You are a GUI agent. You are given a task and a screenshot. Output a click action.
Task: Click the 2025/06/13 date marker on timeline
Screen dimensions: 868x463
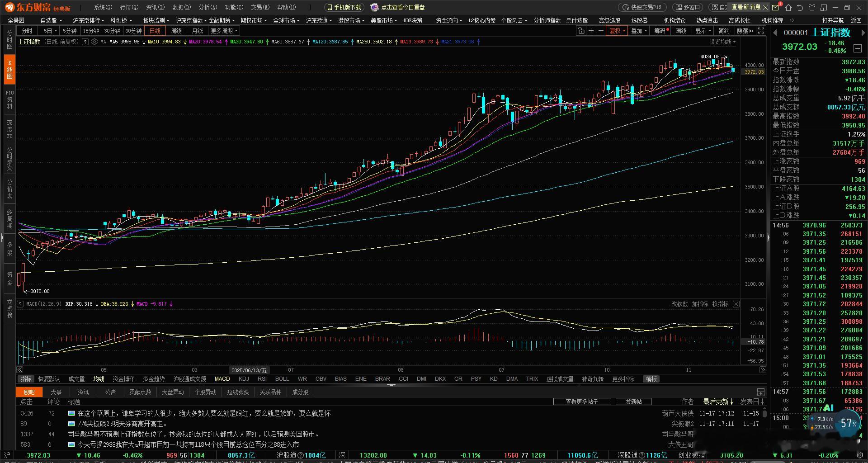(x=249, y=370)
